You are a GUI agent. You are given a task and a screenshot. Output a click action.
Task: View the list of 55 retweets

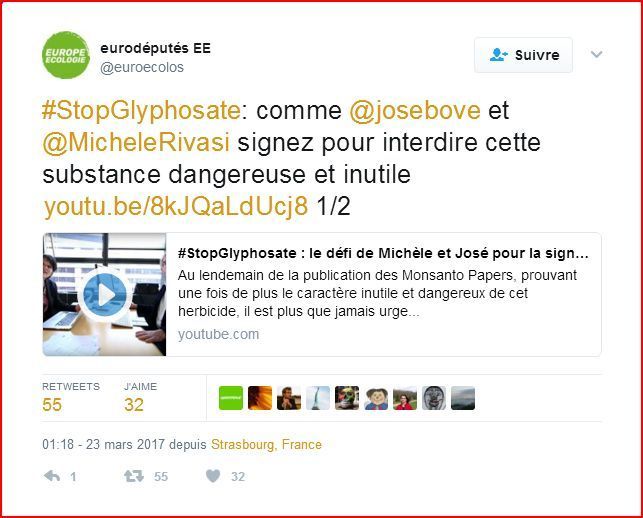click(x=71, y=397)
